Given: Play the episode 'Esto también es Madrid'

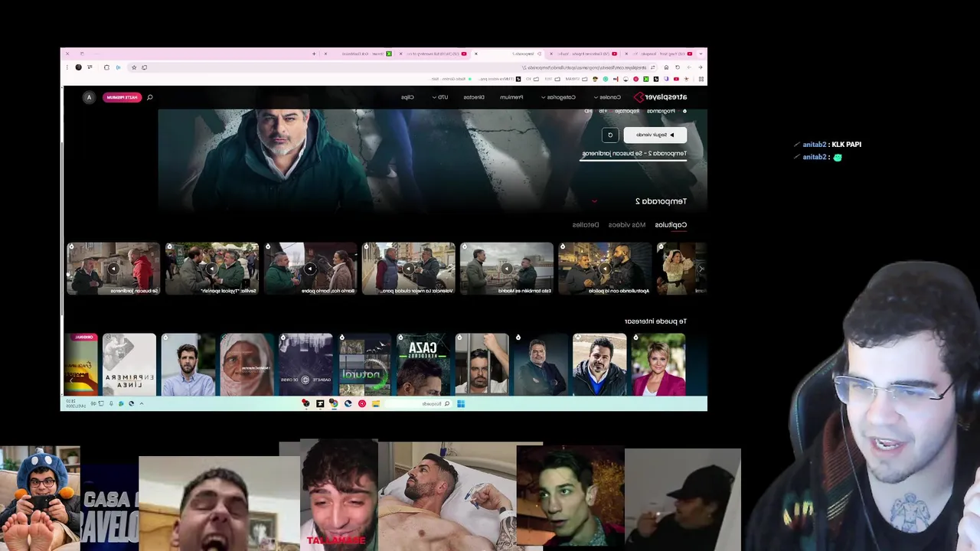Looking at the screenshot, I should pyautogui.click(x=506, y=269).
